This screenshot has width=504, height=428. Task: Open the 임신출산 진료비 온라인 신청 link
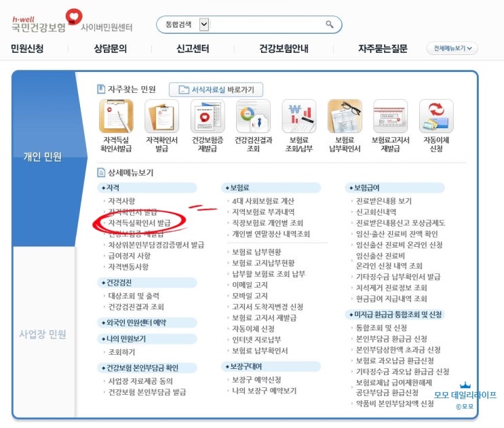coord(400,245)
